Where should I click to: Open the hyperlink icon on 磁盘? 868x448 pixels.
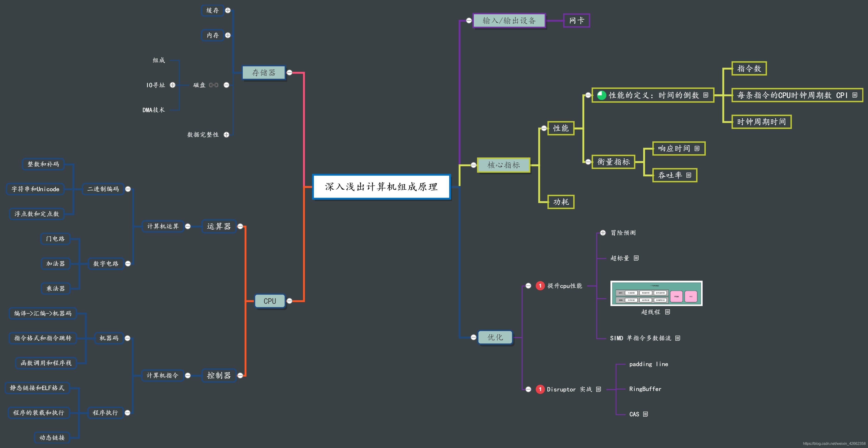coord(214,85)
